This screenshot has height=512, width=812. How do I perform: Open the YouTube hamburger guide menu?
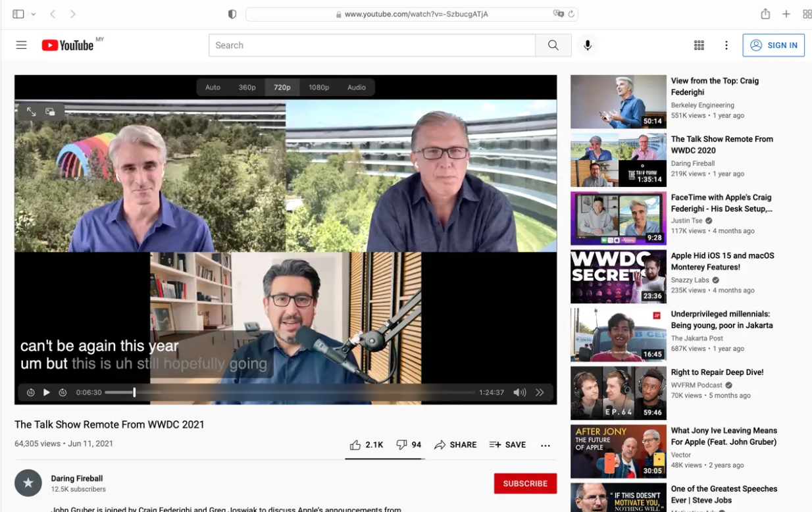point(22,45)
